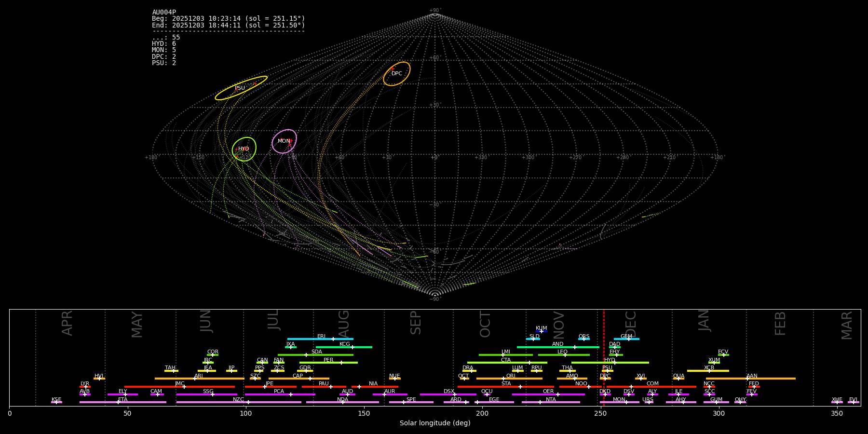
Task: Click the NTA shower label in the timeline
Action: [x=551, y=400]
